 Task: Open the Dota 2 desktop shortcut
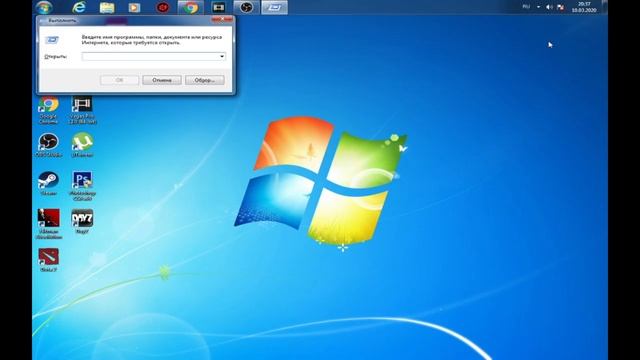49,260
